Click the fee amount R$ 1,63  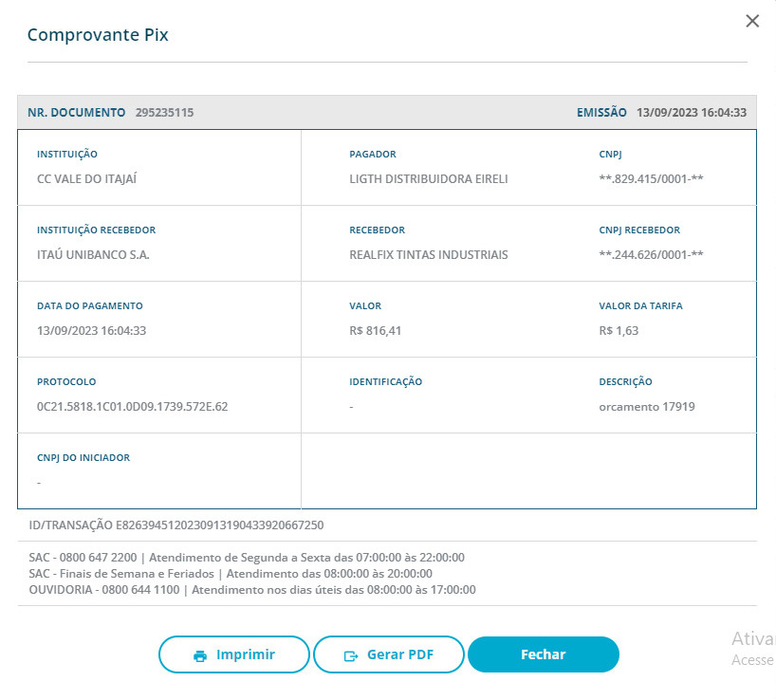619,331
